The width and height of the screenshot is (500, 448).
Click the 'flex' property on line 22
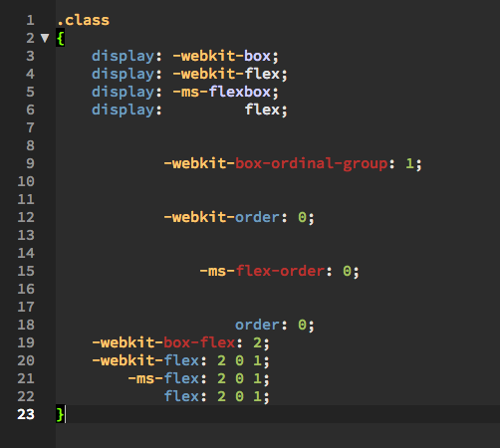point(181,396)
